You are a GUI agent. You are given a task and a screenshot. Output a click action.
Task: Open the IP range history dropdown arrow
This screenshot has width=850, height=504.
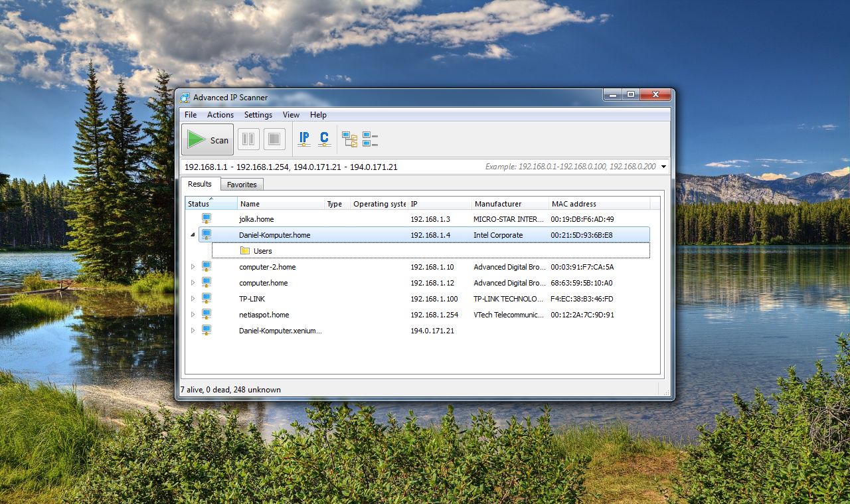663,167
